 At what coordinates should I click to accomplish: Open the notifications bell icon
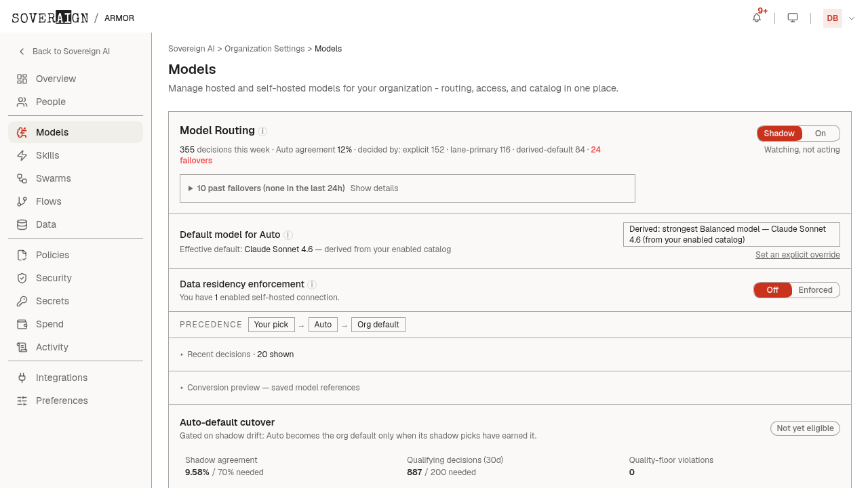757,18
